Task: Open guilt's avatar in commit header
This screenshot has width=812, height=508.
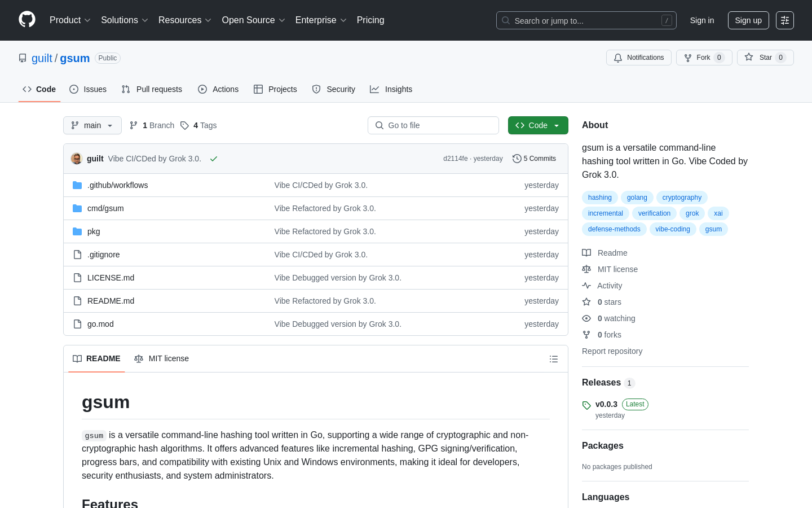Action: pos(77,159)
